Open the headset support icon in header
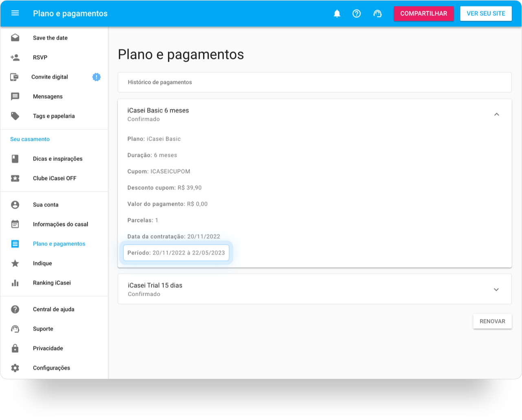522x420 pixels. [x=377, y=13]
